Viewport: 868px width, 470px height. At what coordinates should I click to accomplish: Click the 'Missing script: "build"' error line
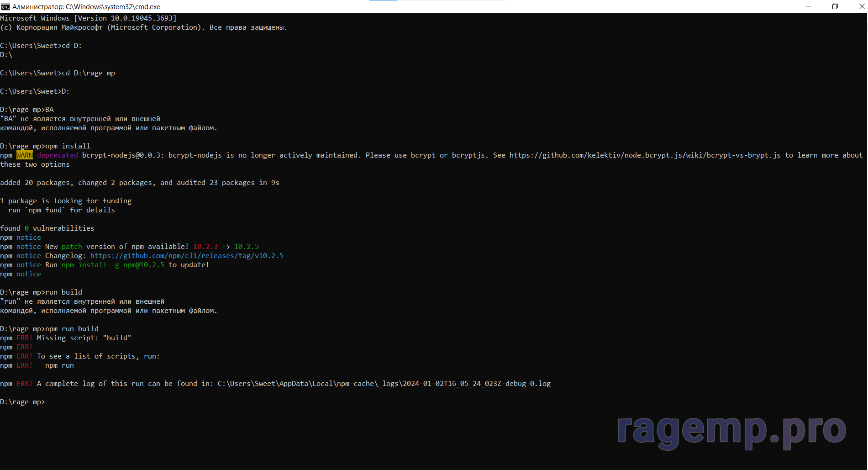[x=84, y=338]
